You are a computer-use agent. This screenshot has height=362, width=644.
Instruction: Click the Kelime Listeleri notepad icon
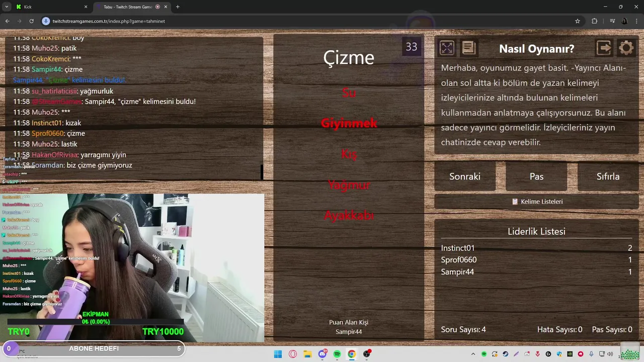tap(515, 202)
